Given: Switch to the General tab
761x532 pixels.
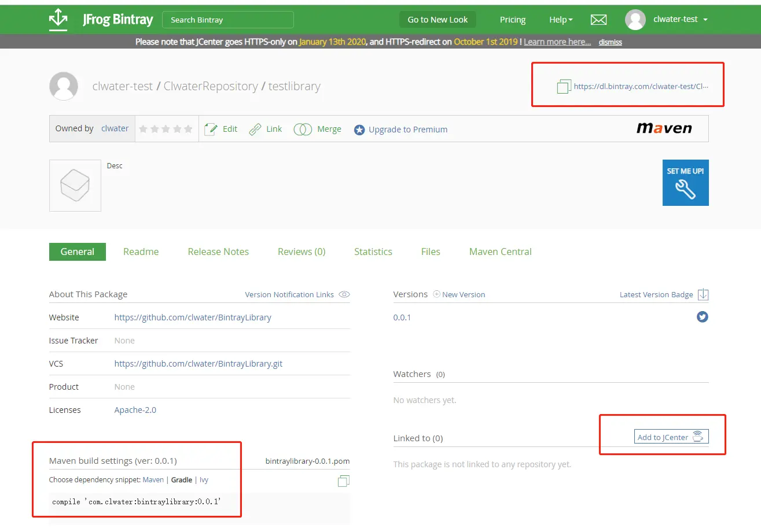Looking at the screenshot, I should (78, 252).
